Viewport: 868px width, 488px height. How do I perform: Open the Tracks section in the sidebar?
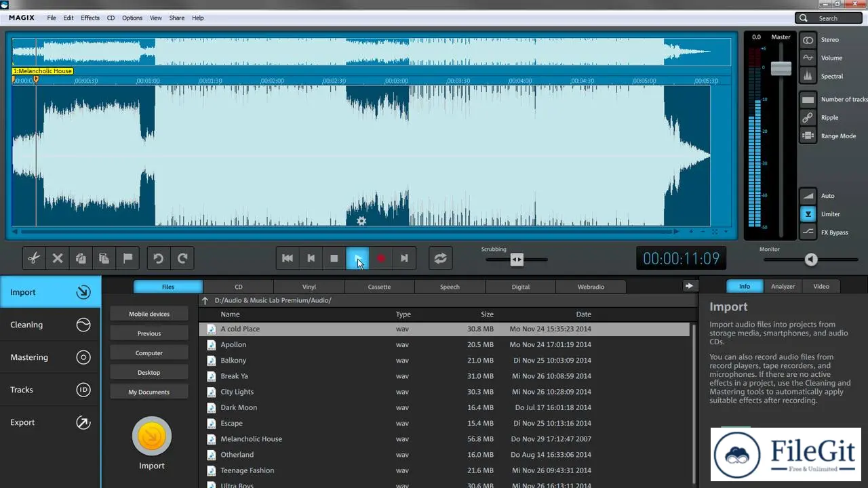point(50,390)
